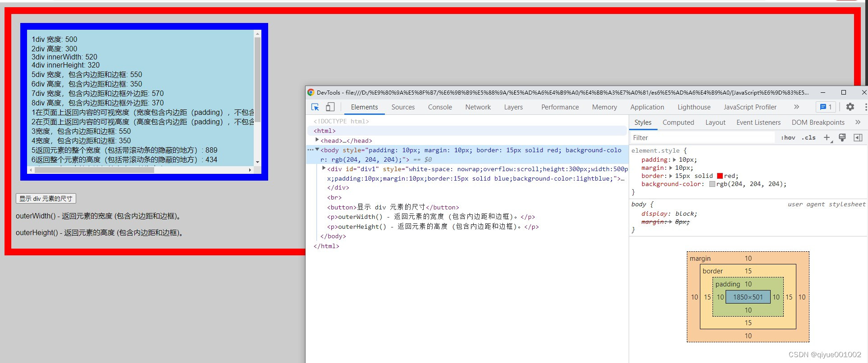Switch to the Sources tab
This screenshot has height=363, width=868.
point(403,107)
